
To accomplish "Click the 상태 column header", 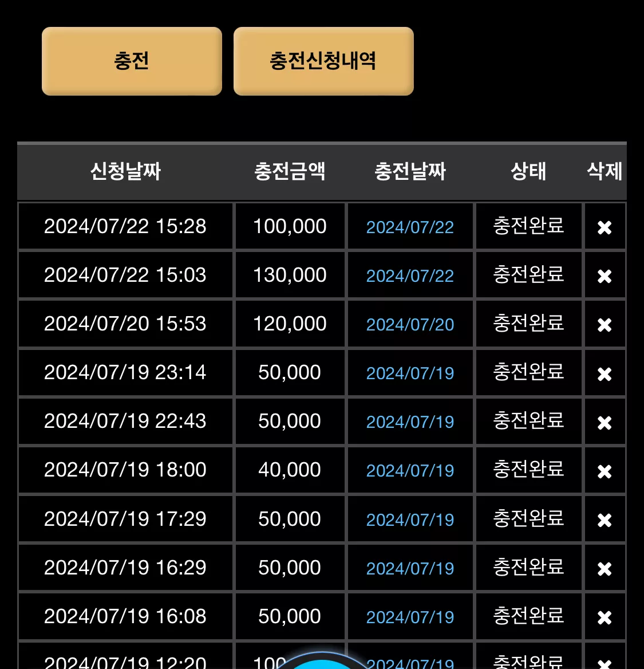I will coord(528,171).
